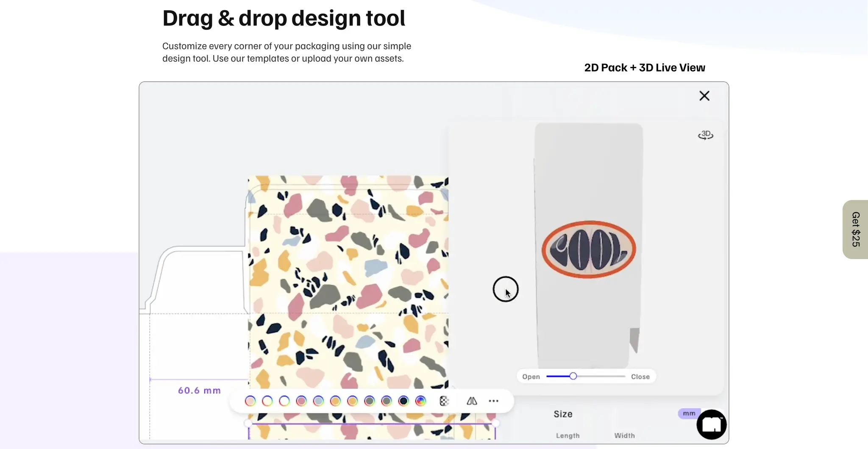This screenshot has width=868, height=449.
Task: Select the gray swatch beside the dark navy one
Action: [x=387, y=401]
